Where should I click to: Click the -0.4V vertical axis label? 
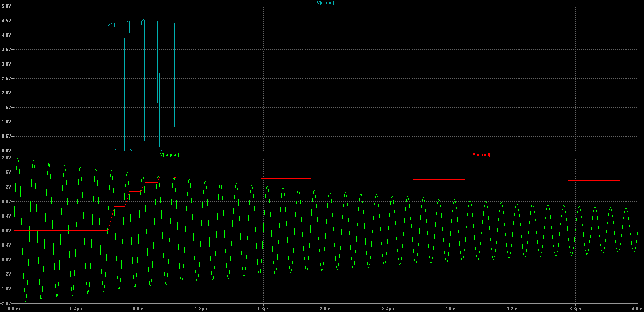click(6, 245)
